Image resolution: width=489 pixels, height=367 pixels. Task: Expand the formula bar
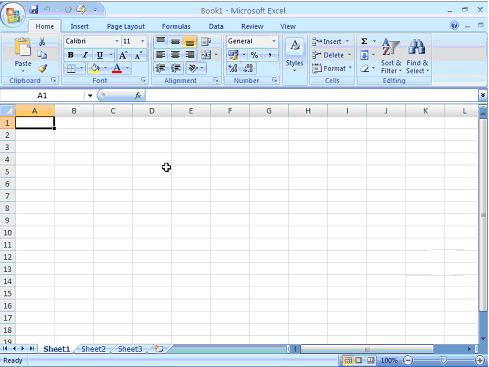coord(482,96)
